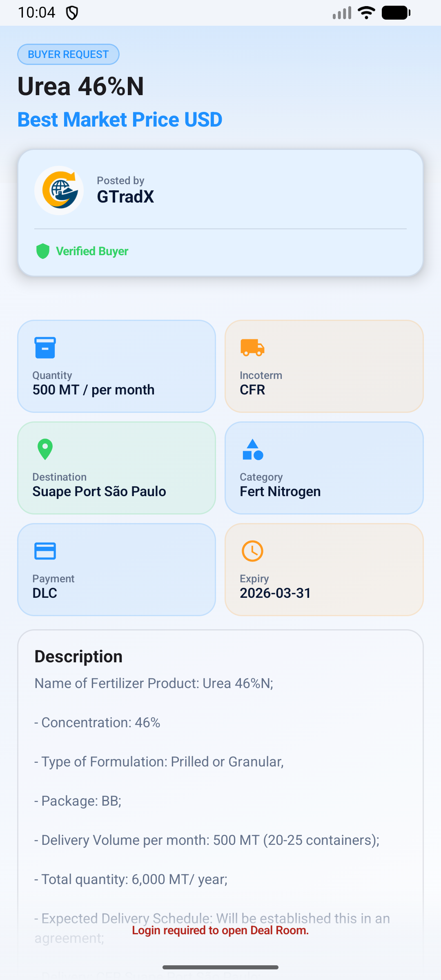The width and height of the screenshot is (441, 980).
Task: Tap the Login required Deal Room message
Action: pos(220,930)
